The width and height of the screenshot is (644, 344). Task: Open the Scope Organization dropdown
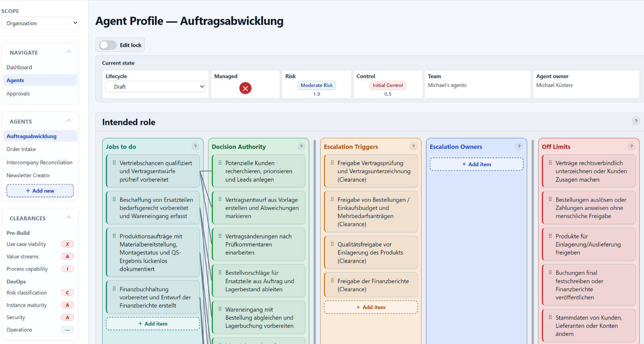click(x=40, y=23)
